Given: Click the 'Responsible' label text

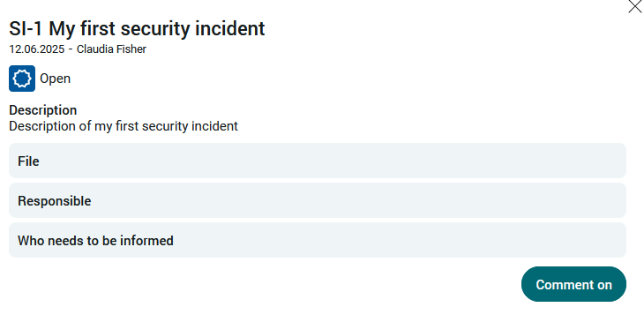Looking at the screenshot, I should [x=54, y=201].
